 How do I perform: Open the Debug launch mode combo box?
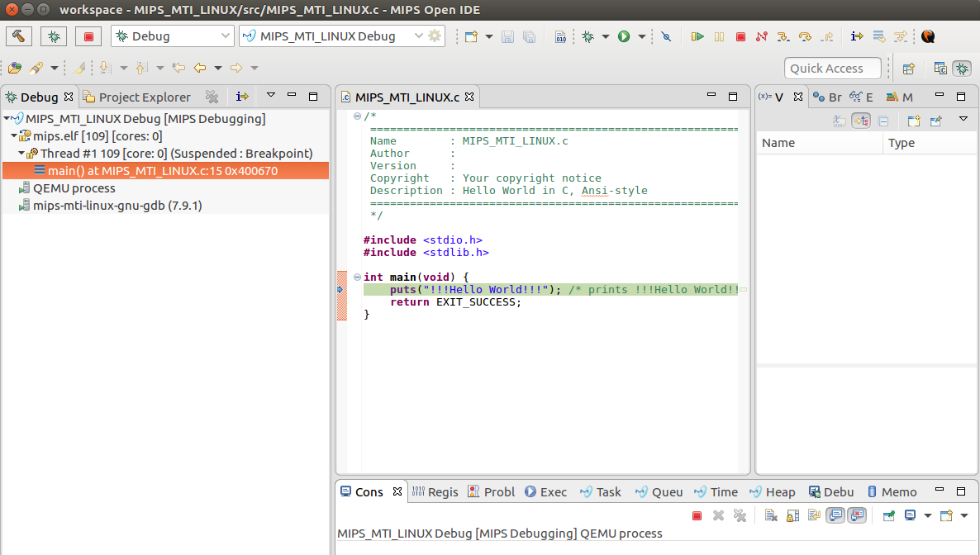173,36
